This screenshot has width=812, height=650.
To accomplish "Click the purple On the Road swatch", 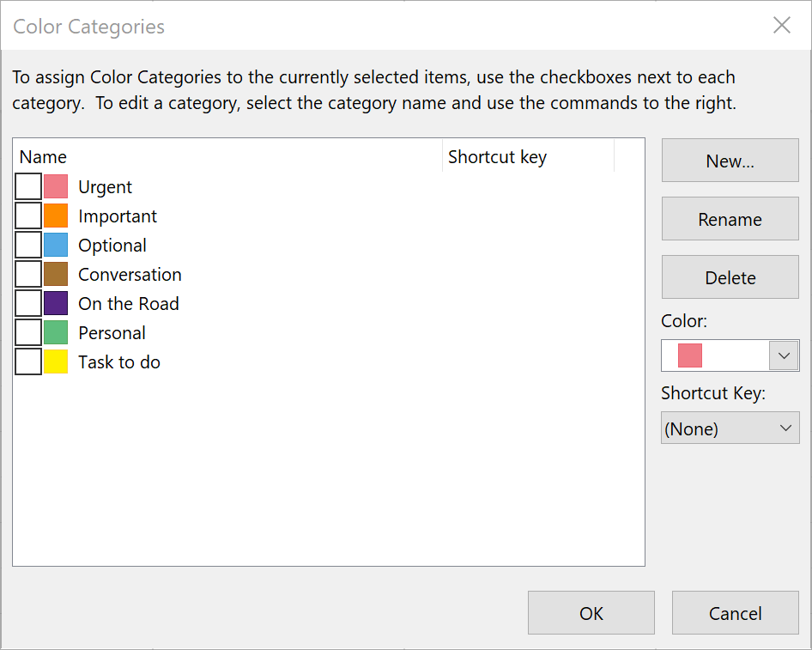I will click(x=56, y=303).
